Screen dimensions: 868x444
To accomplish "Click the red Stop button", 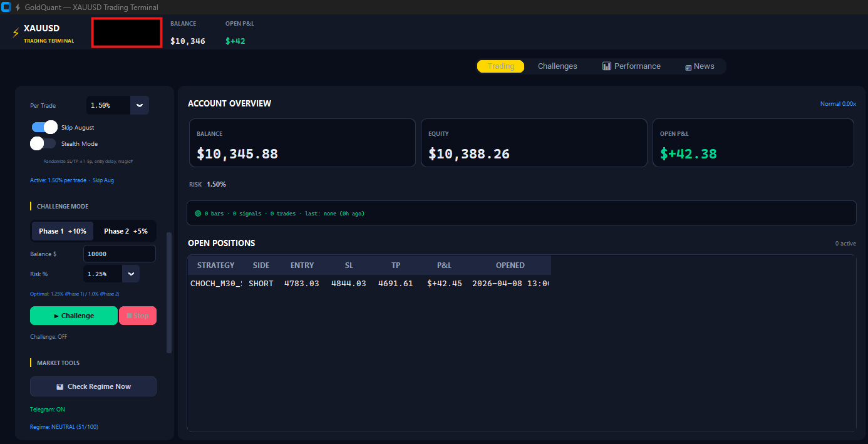I will pyautogui.click(x=138, y=316).
